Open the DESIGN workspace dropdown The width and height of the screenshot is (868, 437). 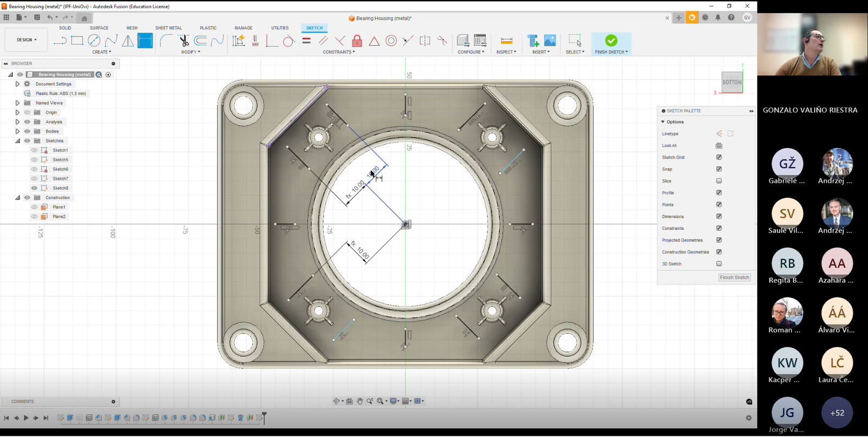pos(27,40)
